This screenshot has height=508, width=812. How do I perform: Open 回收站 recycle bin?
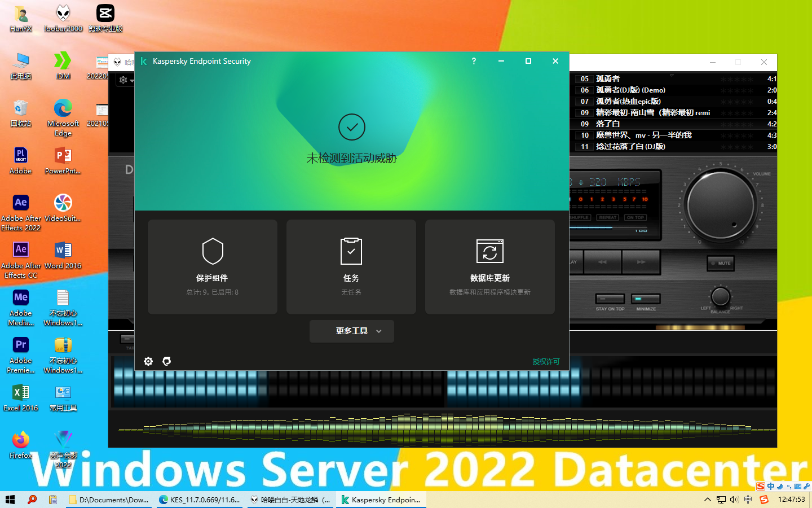point(21,113)
